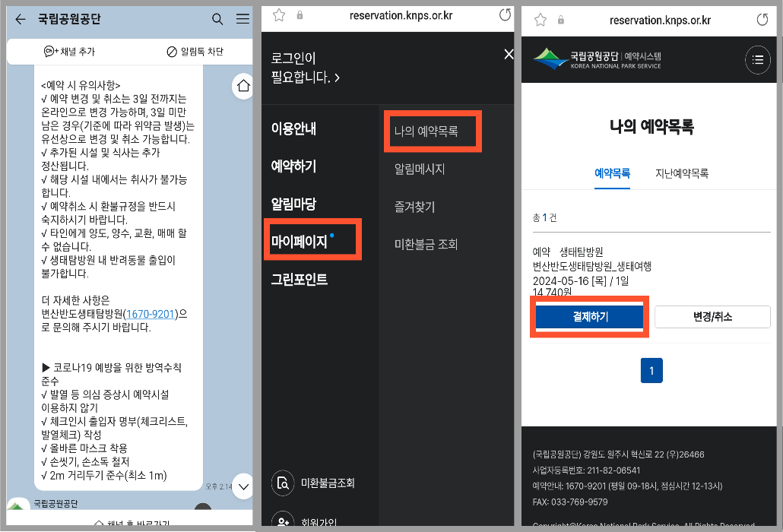Tap the 총 1 건 count text
783x532 pixels.
(x=544, y=217)
